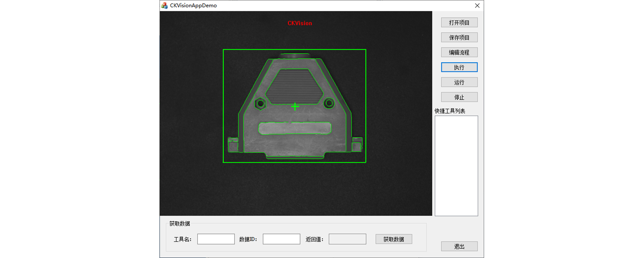
Task: Focus the 工具名 input field
Action: pos(216,239)
